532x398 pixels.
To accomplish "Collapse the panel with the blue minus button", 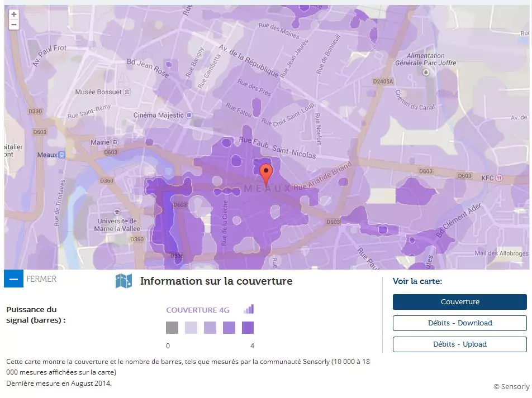I will pyautogui.click(x=13, y=279).
